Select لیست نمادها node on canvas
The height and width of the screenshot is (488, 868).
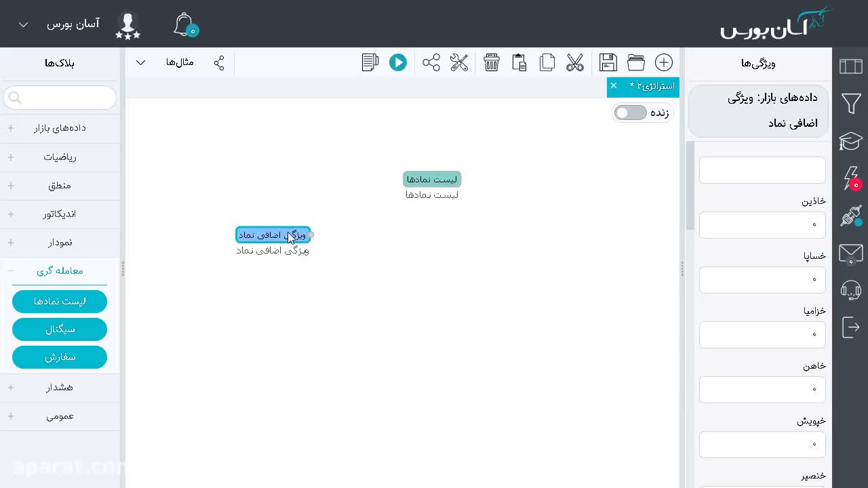tap(432, 179)
